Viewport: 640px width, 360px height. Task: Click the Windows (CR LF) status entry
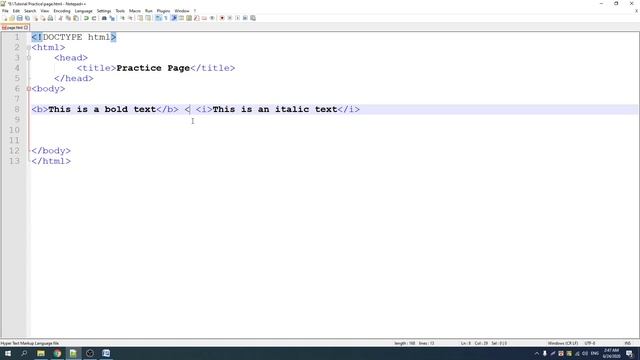point(563,343)
